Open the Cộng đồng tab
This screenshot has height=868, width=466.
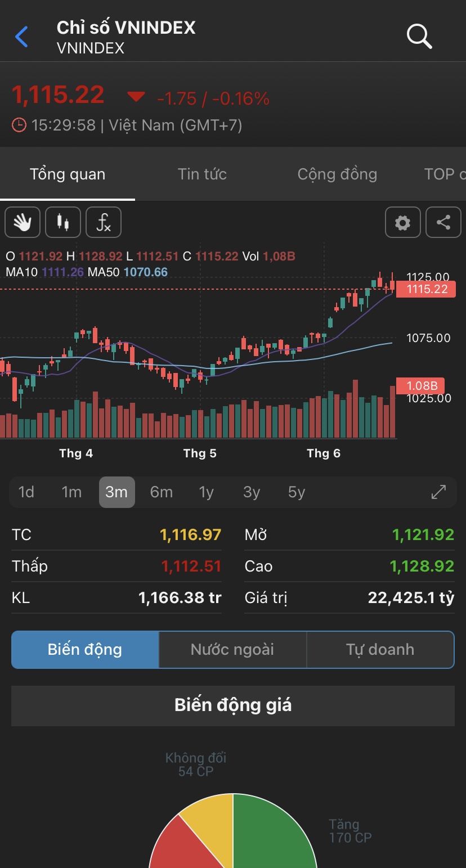click(337, 174)
